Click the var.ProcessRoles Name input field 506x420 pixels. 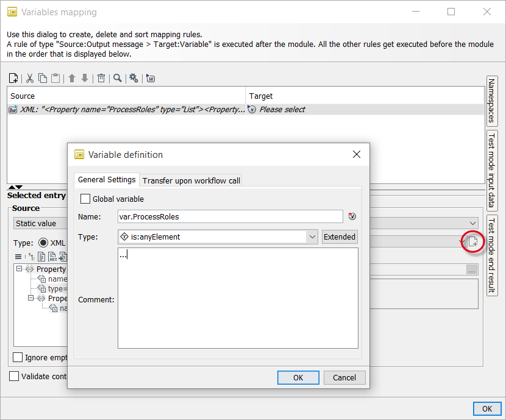coord(230,216)
